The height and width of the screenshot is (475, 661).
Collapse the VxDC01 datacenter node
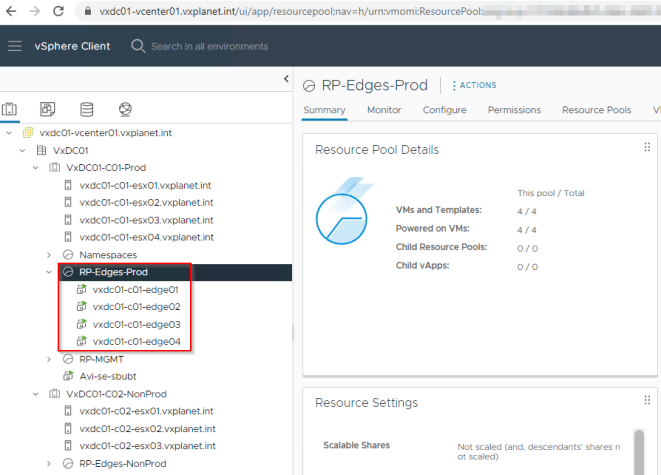pos(22,150)
